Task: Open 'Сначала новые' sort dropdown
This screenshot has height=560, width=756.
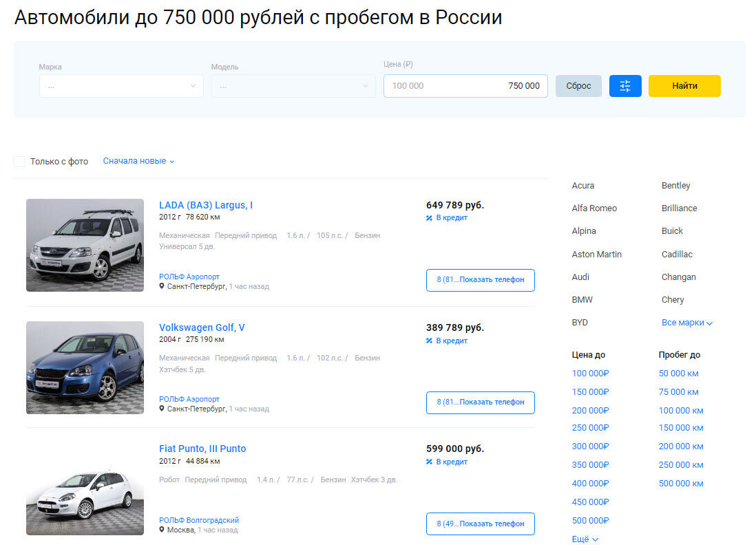Action: click(138, 161)
